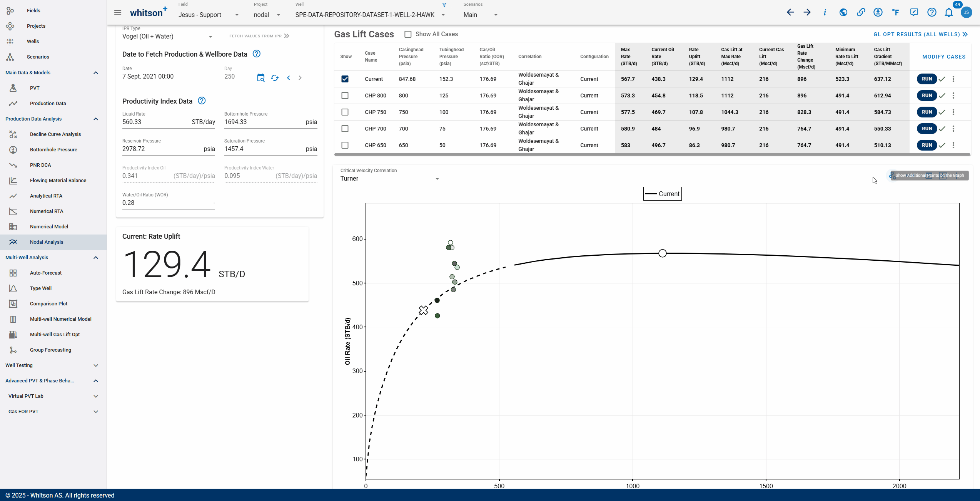
Task: Open more options for the Current case row
Action: [953, 79]
